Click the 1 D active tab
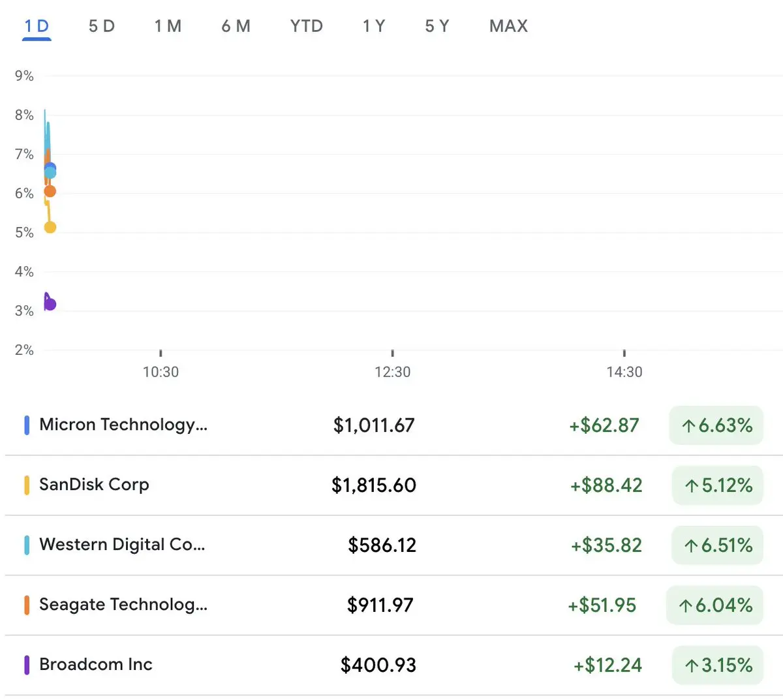 37,27
